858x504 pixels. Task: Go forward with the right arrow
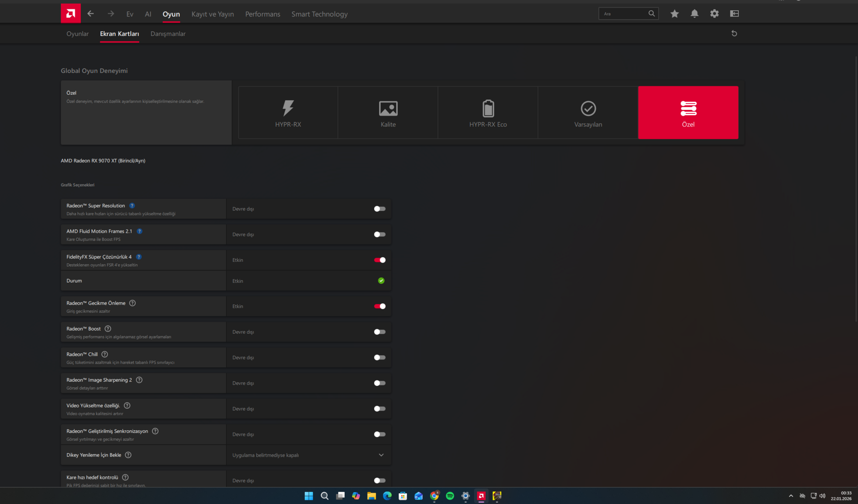tap(111, 14)
